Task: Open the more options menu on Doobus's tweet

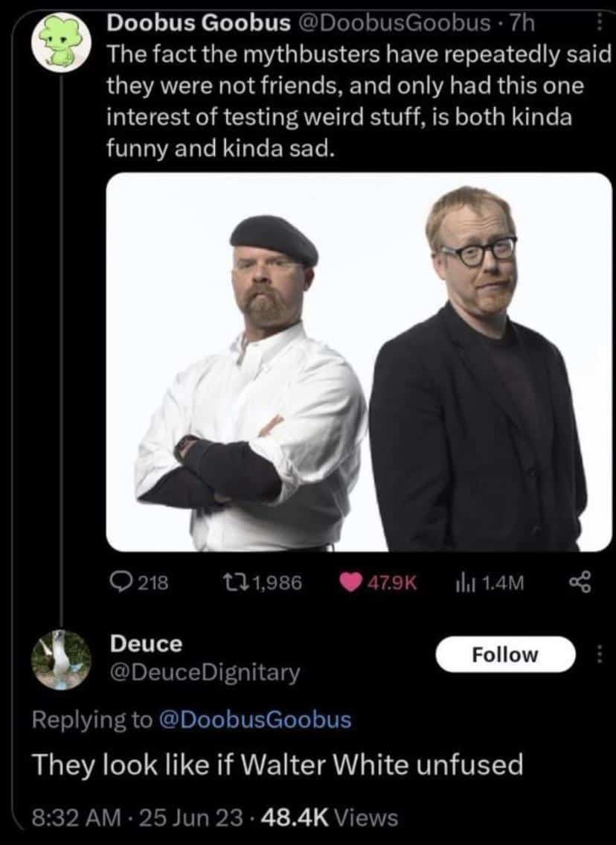Action: [600, 24]
